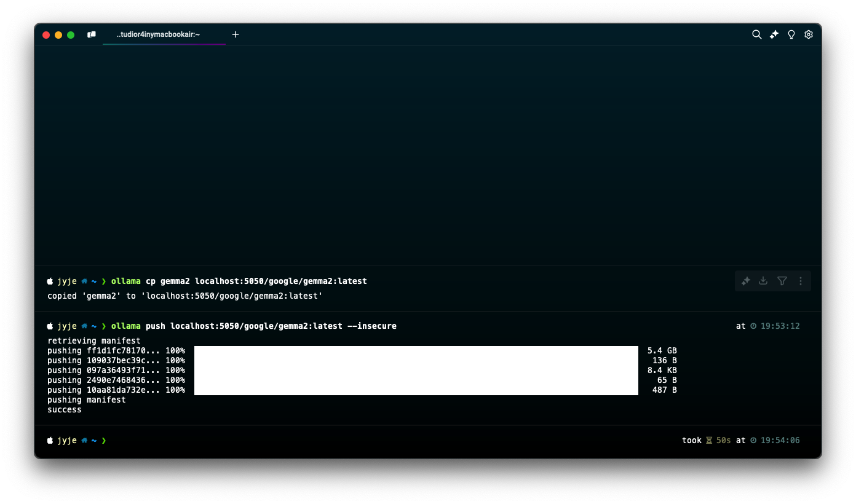Click the empty prompt input at bottom
Screen dimensions: 856x504
coord(394,441)
